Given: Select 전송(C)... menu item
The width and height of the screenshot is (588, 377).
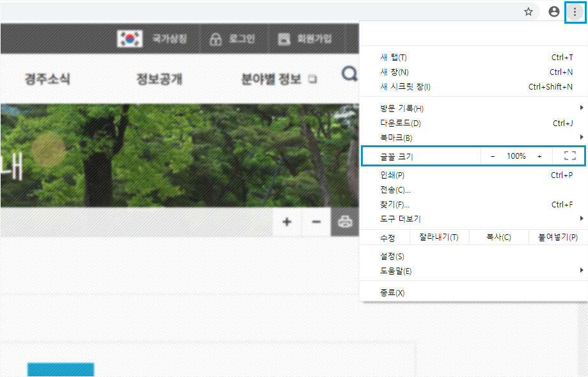Looking at the screenshot, I should [x=473, y=190].
